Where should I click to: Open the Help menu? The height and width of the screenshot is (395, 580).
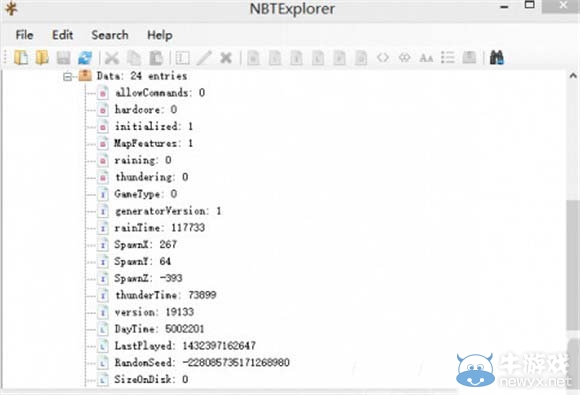click(160, 35)
